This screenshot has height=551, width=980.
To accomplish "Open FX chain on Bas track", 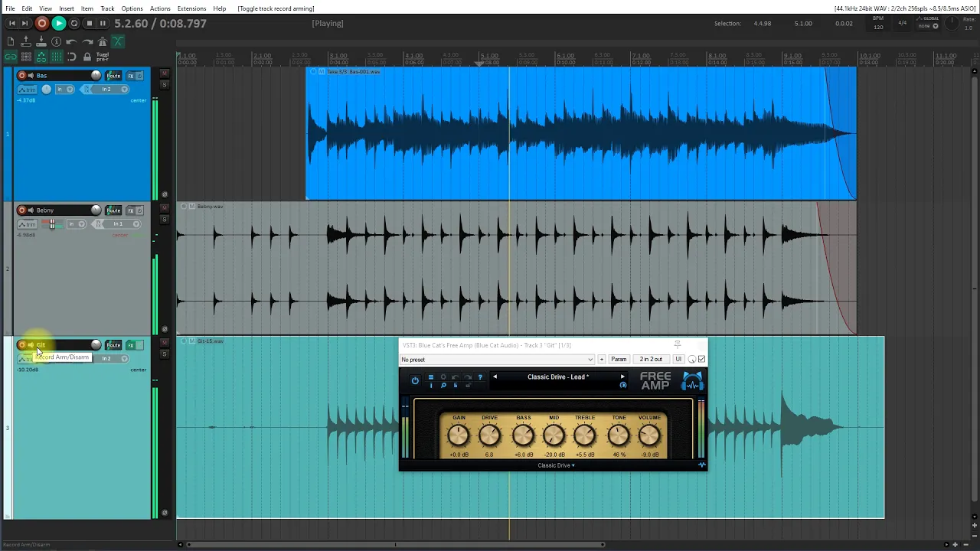I will [x=131, y=76].
